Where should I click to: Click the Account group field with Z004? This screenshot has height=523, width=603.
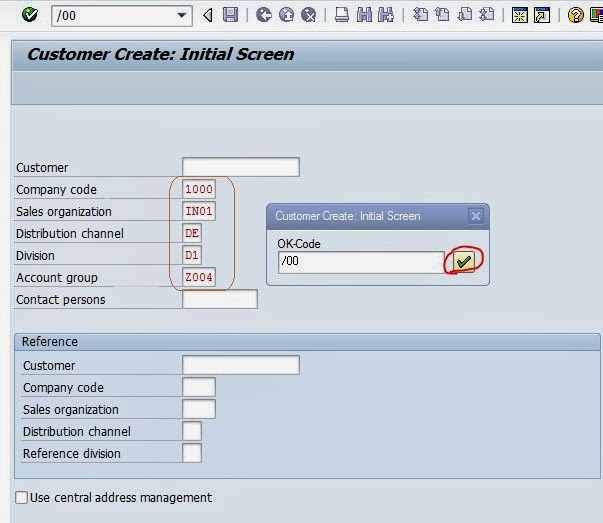pos(199,277)
